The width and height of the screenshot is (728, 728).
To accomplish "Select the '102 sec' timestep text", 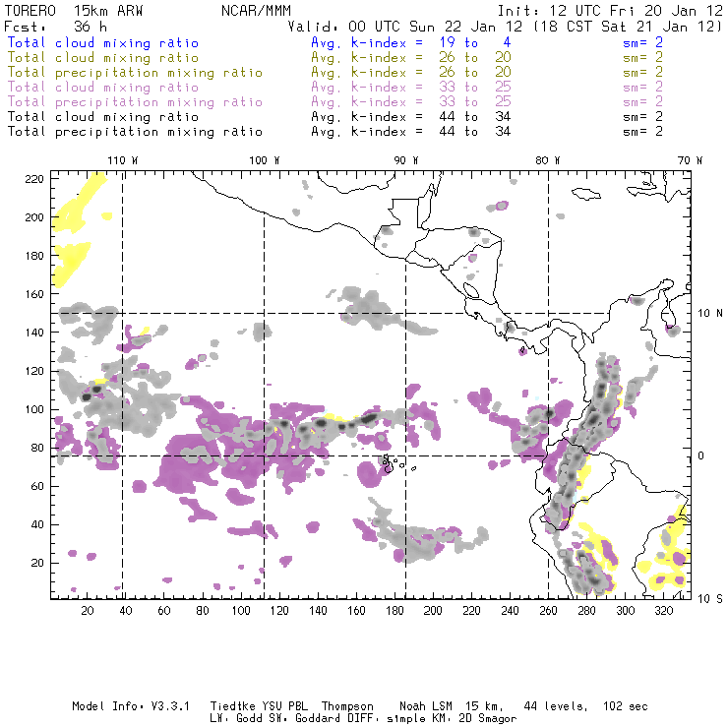I will (626, 706).
